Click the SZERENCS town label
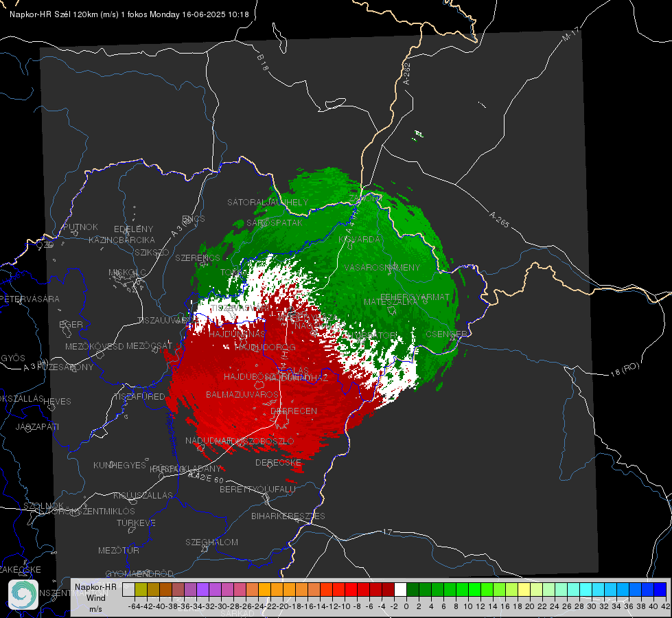This screenshot has width=672, height=618. (198, 257)
